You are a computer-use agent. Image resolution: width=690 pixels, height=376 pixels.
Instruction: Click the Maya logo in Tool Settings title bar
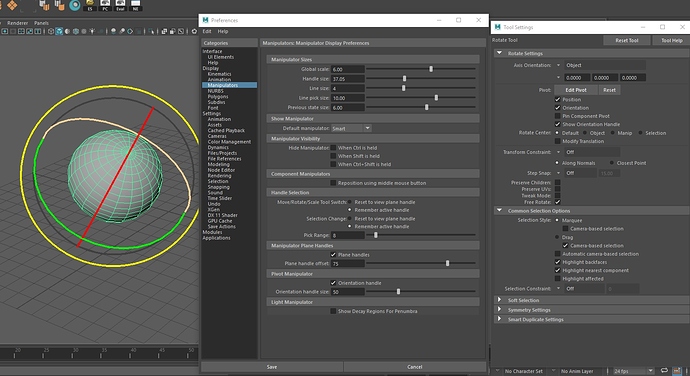498,27
